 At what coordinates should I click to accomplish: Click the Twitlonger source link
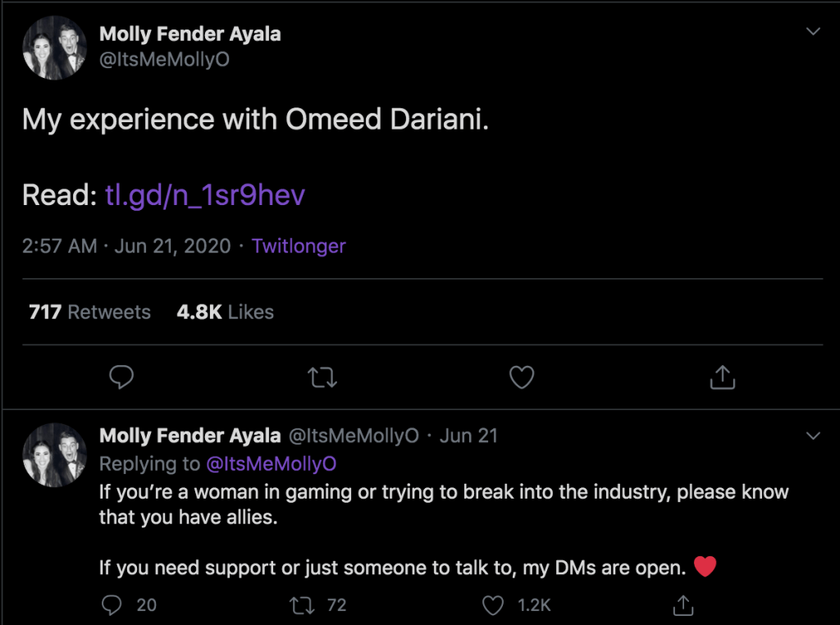click(299, 246)
